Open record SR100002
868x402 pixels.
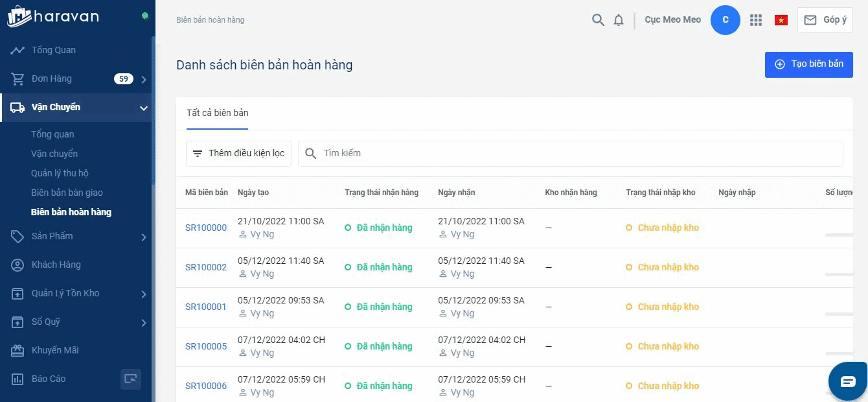pos(206,267)
